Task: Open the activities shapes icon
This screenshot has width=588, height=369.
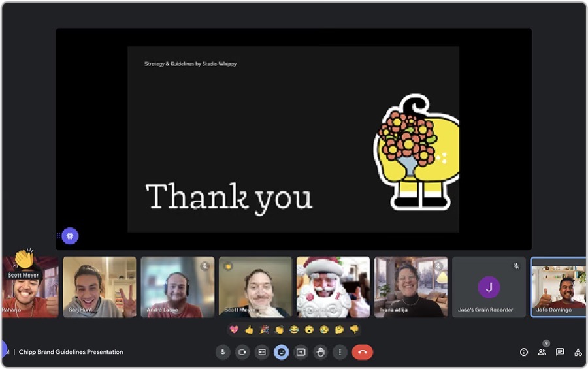Action: (578, 352)
